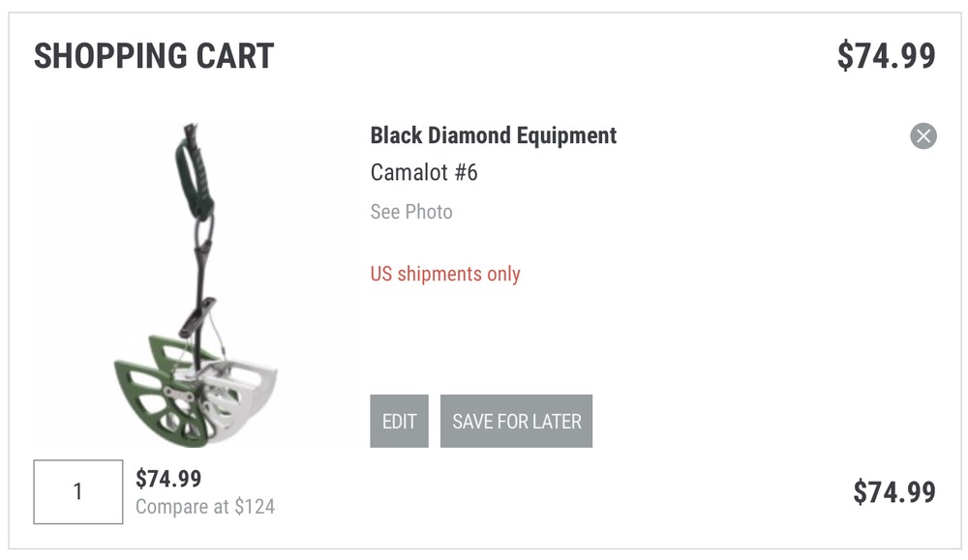The image size is (968, 560).
Task: Open the Black Diamond Equipment brand link
Action: coord(494,135)
